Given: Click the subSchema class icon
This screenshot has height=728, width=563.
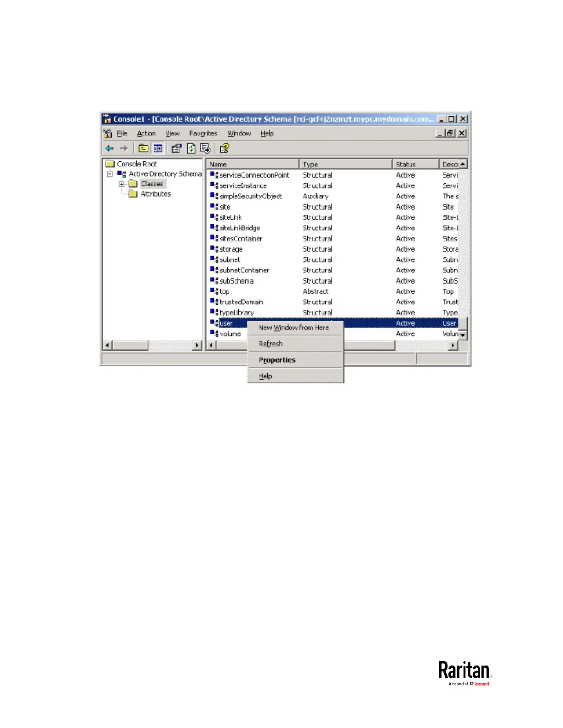Looking at the screenshot, I should click(214, 281).
